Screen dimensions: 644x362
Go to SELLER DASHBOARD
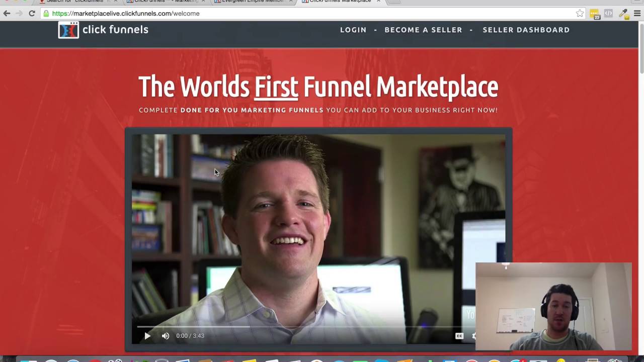tap(526, 30)
